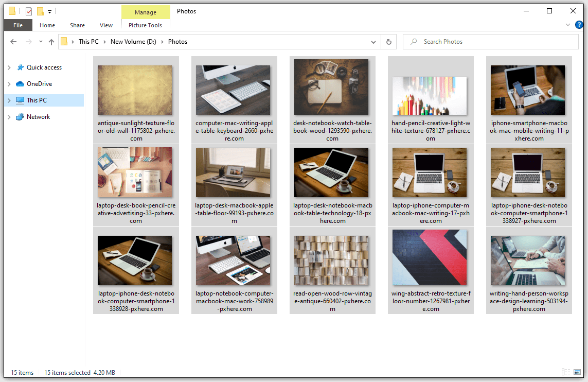Open the View ribbon tab
Screen dimensions: 588x382
[x=106, y=25]
